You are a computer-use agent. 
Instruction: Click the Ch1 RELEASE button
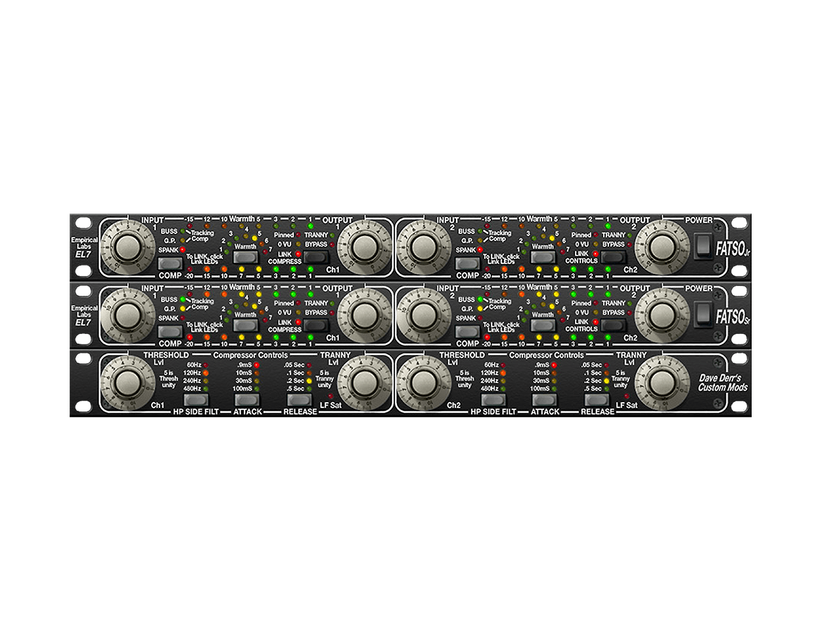coord(300,400)
